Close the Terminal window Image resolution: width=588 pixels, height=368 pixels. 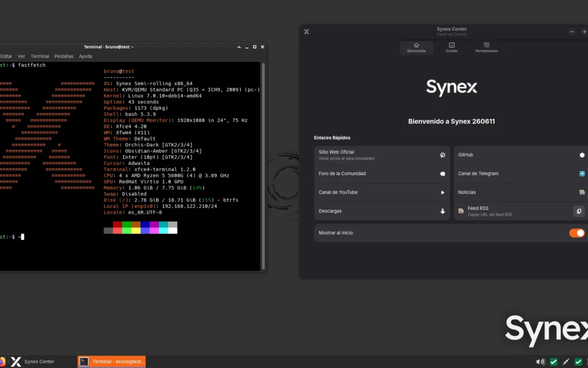pyautogui.click(x=262, y=47)
